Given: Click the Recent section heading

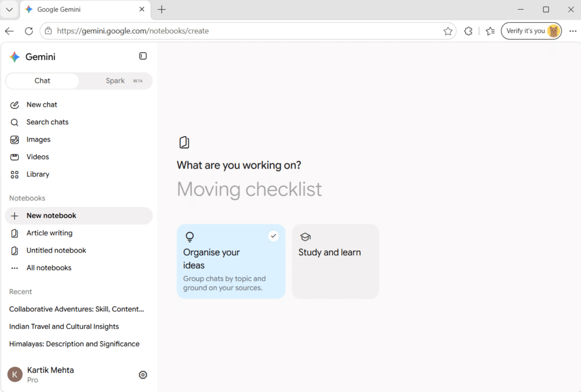Looking at the screenshot, I should [20, 292].
